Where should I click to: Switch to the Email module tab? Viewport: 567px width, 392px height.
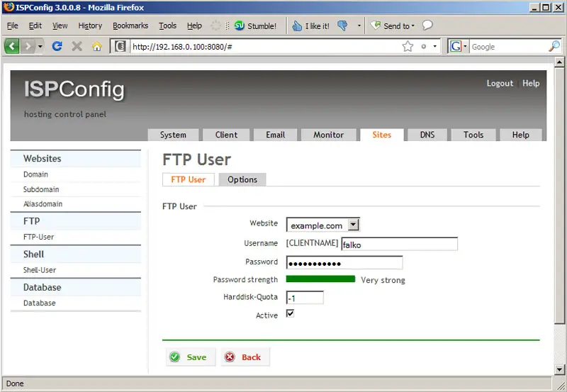[276, 135]
